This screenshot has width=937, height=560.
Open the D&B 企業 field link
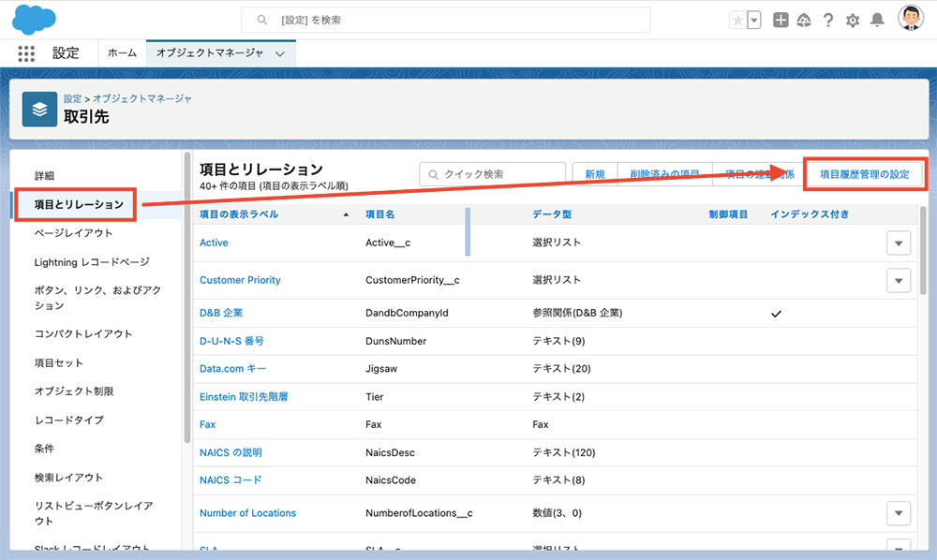point(221,313)
